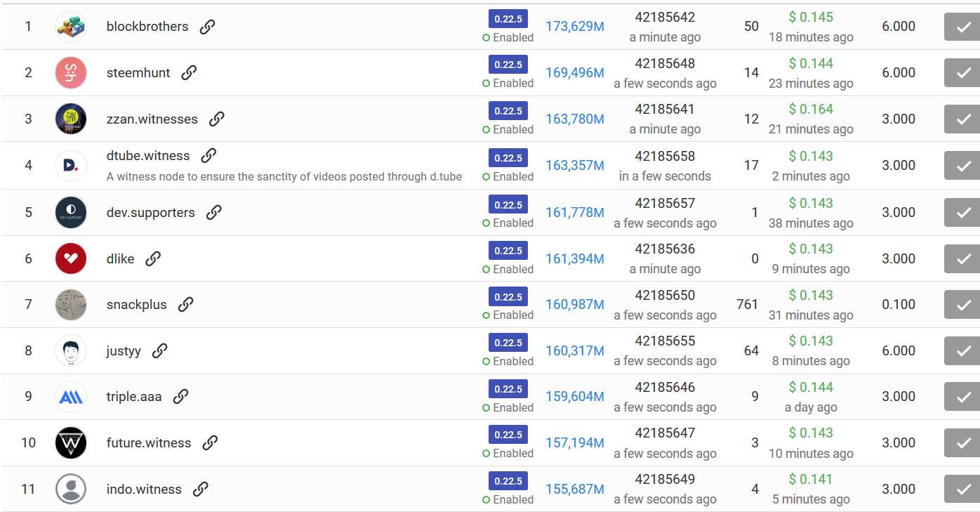
Task: Open snackplus link icon
Action: (185, 304)
